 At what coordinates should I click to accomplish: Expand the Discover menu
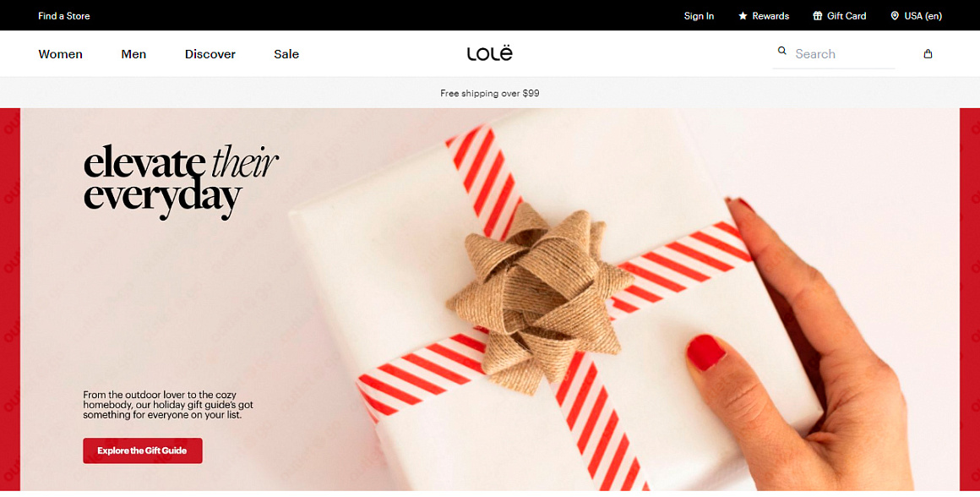pos(210,54)
